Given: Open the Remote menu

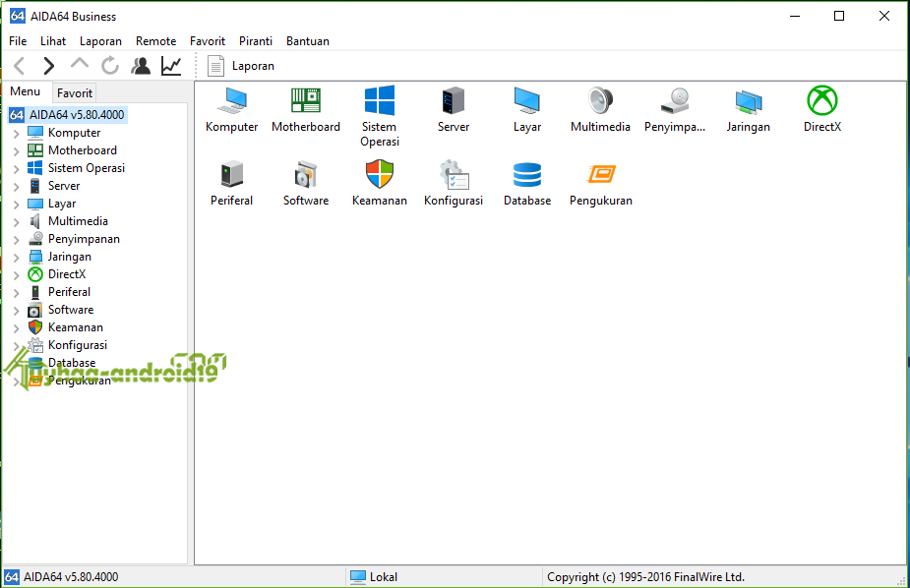Looking at the screenshot, I should [155, 41].
